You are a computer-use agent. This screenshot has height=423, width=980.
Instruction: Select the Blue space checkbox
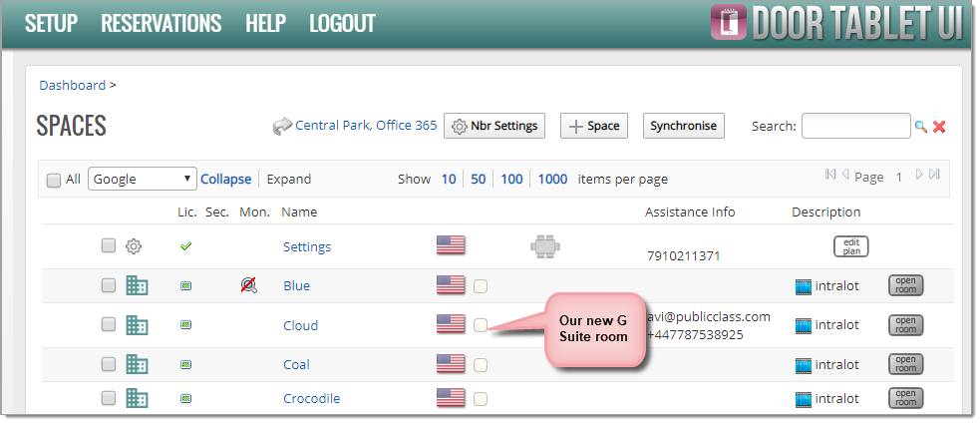[109, 285]
